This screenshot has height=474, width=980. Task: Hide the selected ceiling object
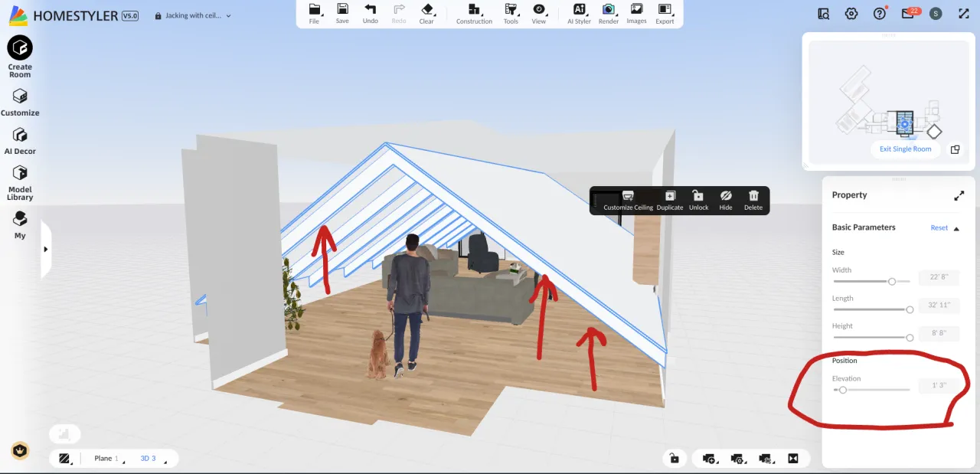pos(725,200)
